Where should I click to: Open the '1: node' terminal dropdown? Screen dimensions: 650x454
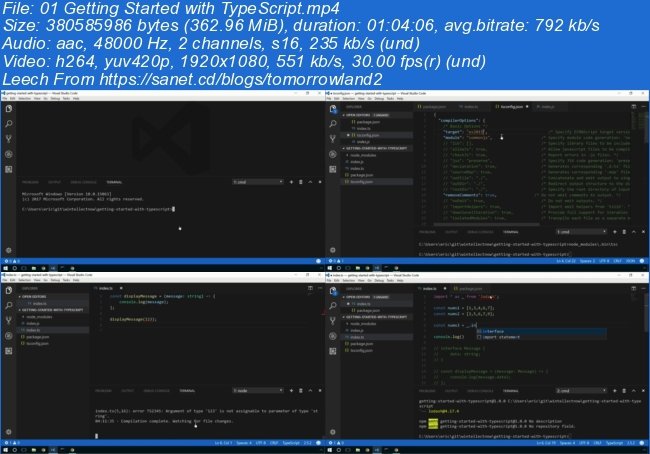[258, 391]
